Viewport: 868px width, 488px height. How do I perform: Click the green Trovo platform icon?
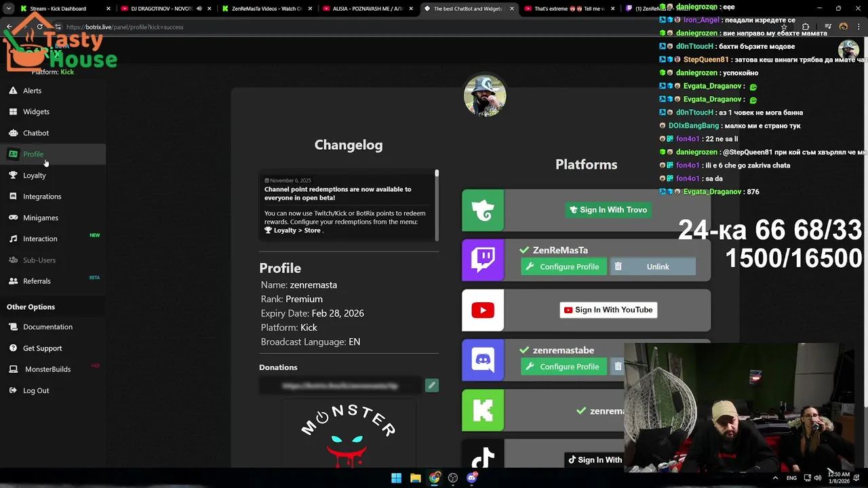click(483, 210)
